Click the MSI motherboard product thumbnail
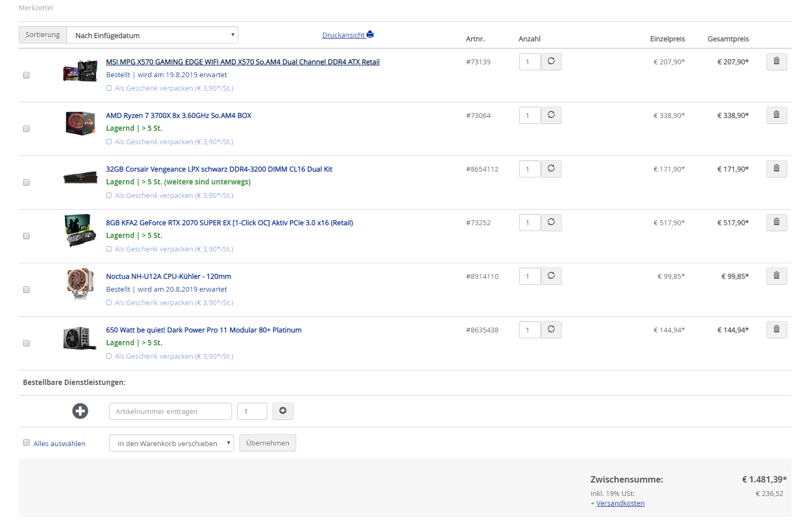The height and width of the screenshot is (526, 812). [80, 70]
